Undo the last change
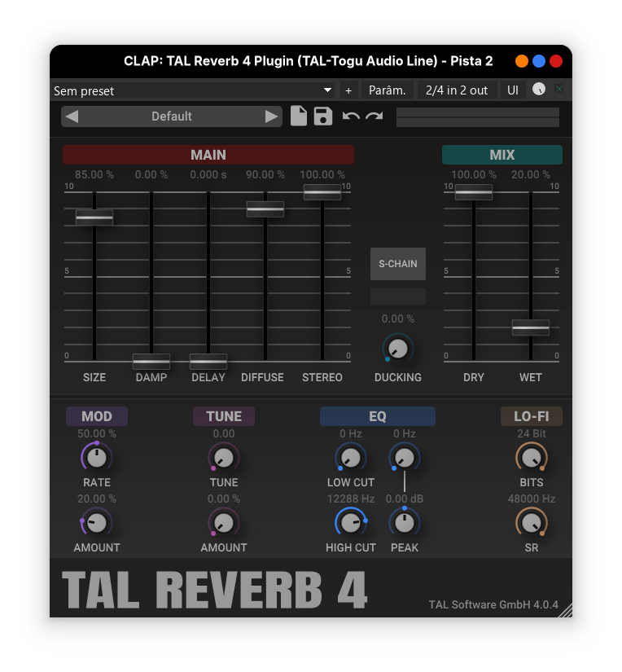 (x=351, y=116)
